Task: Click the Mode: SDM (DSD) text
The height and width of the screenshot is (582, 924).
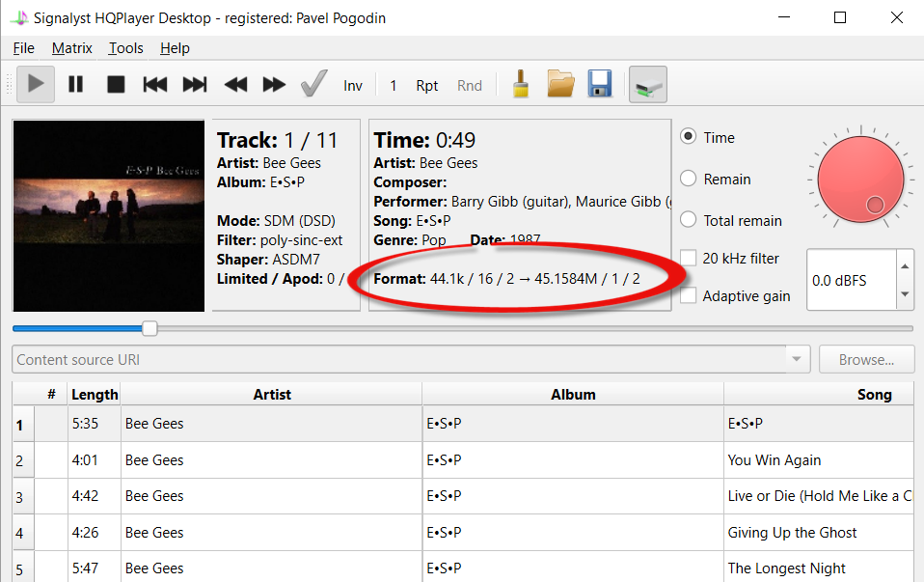Action: (x=276, y=220)
